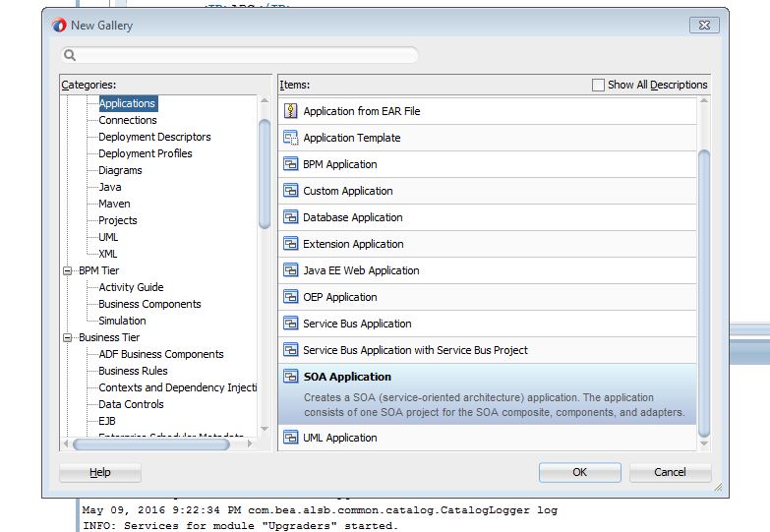
Task: Select EJB category
Action: click(x=107, y=421)
